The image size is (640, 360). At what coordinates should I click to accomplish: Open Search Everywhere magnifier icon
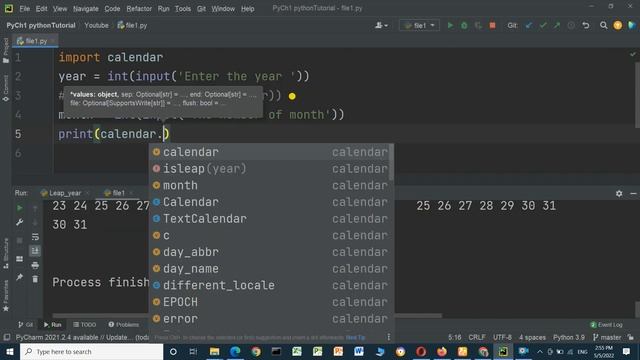pos(603,25)
